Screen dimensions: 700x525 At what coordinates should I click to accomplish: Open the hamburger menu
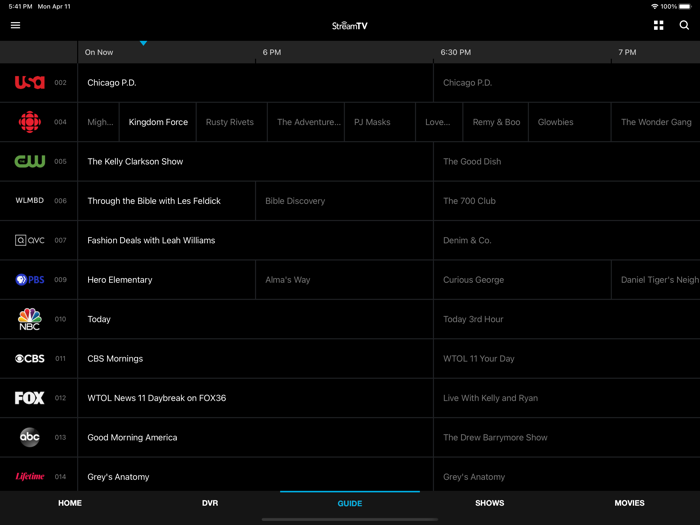pyautogui.click(x=15, y=25)
